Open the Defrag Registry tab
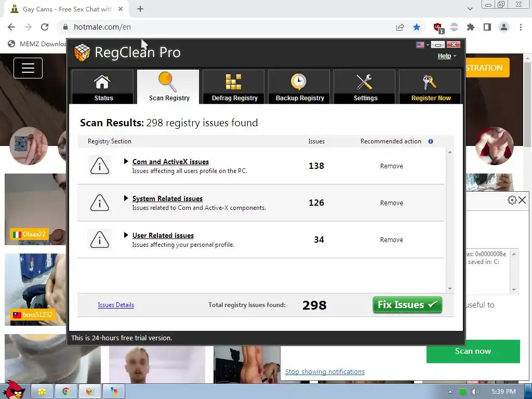This screenshot has height=399, width=532. point(233,87)
